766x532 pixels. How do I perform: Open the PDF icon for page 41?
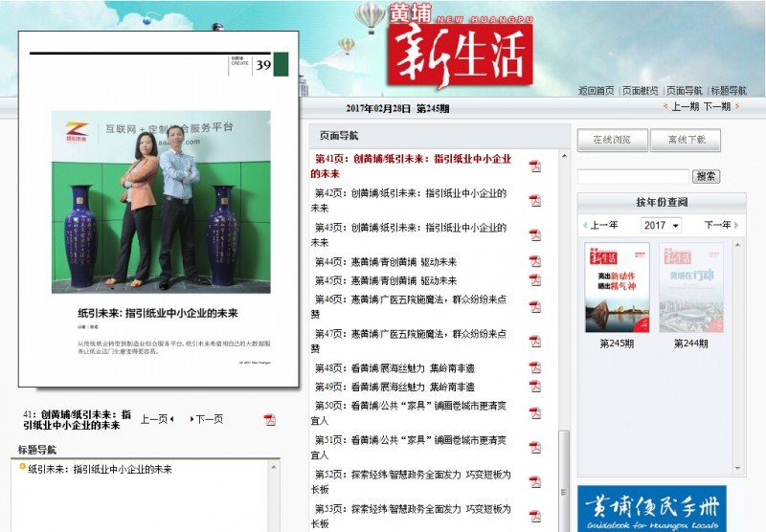click(x=535, y=166)
